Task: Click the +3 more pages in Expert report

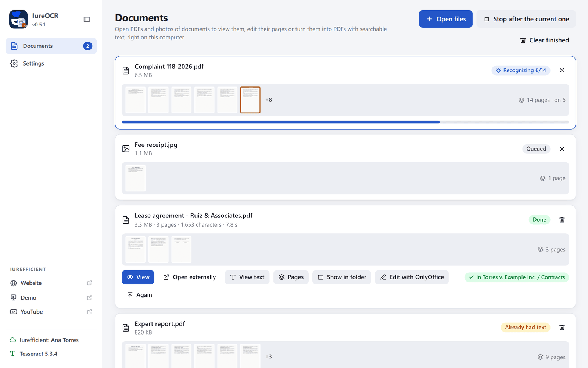Action: pos(269,357)
